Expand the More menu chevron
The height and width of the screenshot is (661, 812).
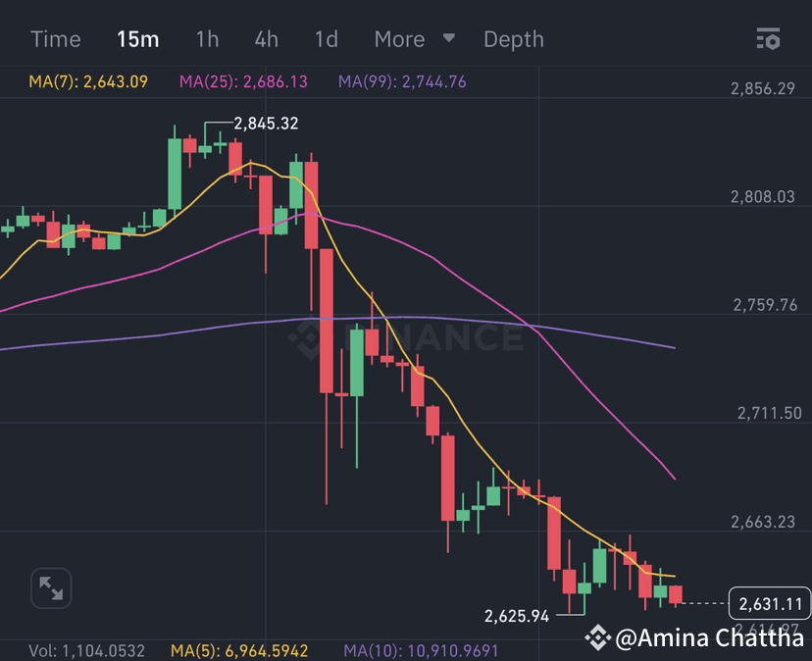point(448,41)
